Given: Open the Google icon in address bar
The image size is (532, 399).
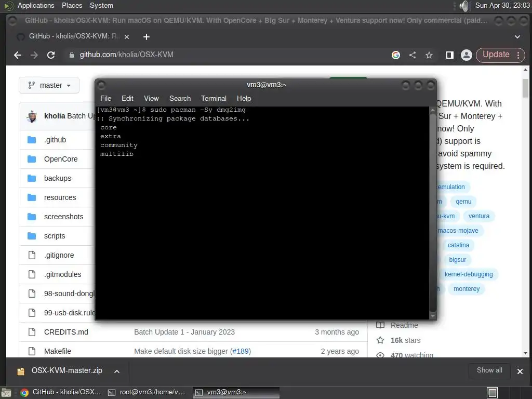Looking at the screenshot, I should click(x=395, y=55).
